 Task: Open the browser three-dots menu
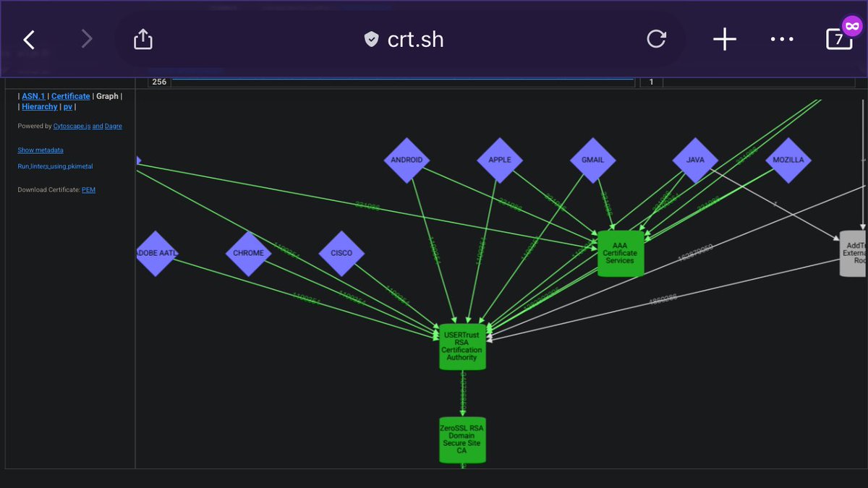click(782, 39)
